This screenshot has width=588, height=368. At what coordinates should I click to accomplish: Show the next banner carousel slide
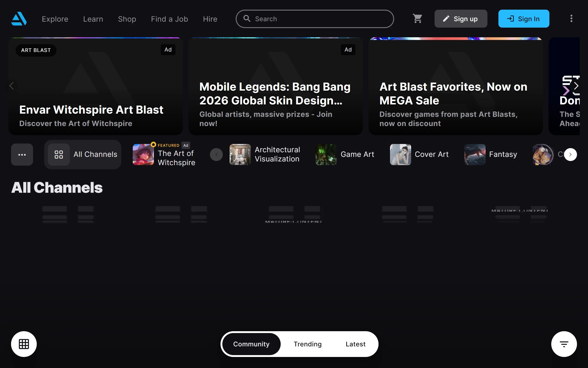pos(576,86)
